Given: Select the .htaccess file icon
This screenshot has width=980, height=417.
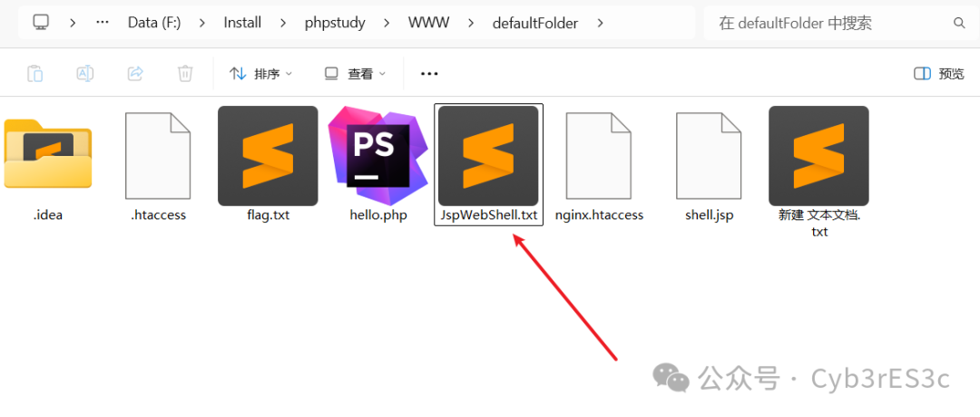Looking at the screenshot, I should pyautogui.click(x=158, y=155).
